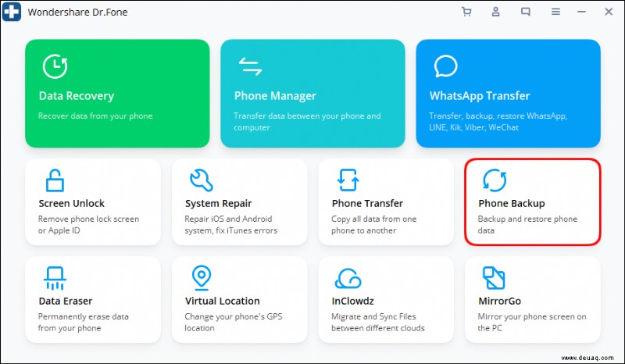Select the Data Eraser title

coord(66,301)
